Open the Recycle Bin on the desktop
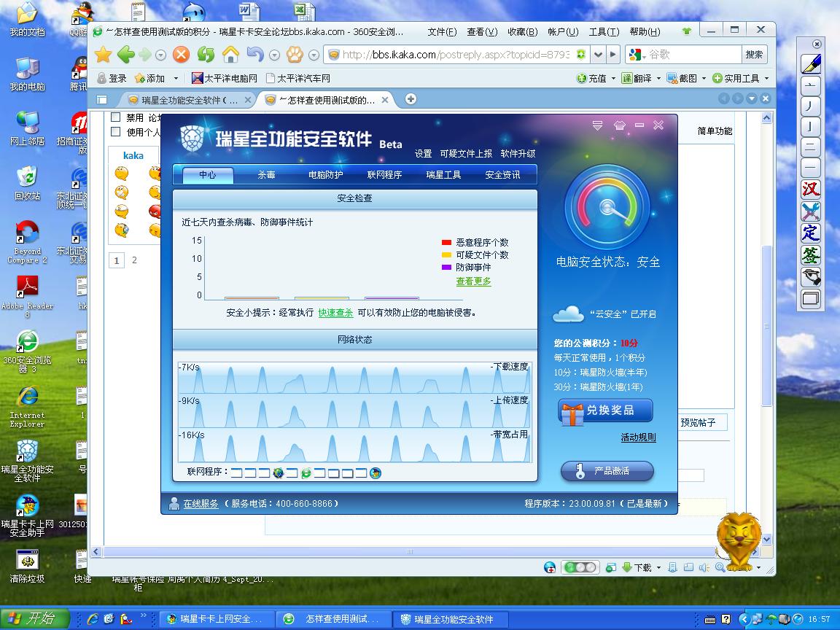The width and height of the screenshot is (840, 630). (x=27, y=182)
